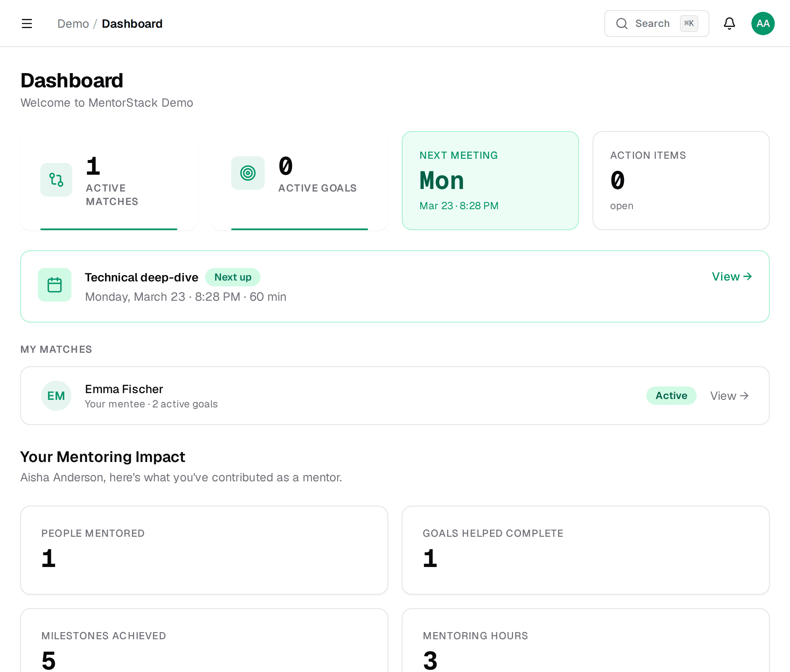790x672 pixels.
Task: Go to the Demo breadcrumb
Action: point(73,24)
